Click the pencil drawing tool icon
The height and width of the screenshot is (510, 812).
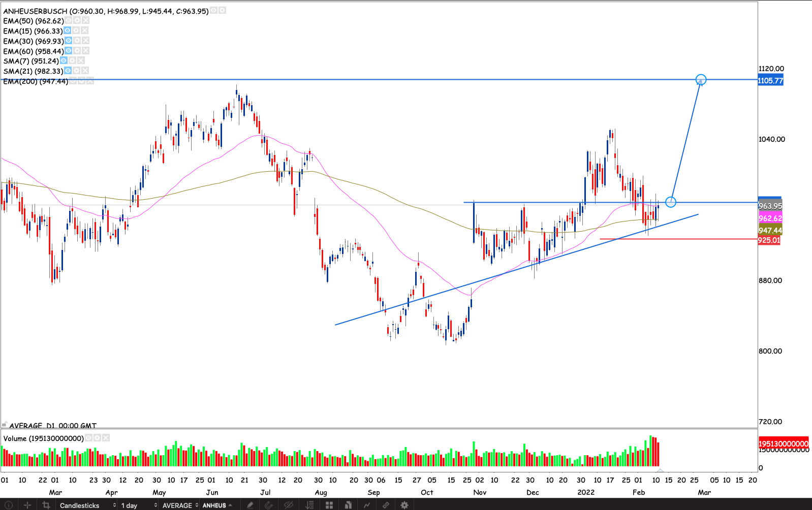250,505
